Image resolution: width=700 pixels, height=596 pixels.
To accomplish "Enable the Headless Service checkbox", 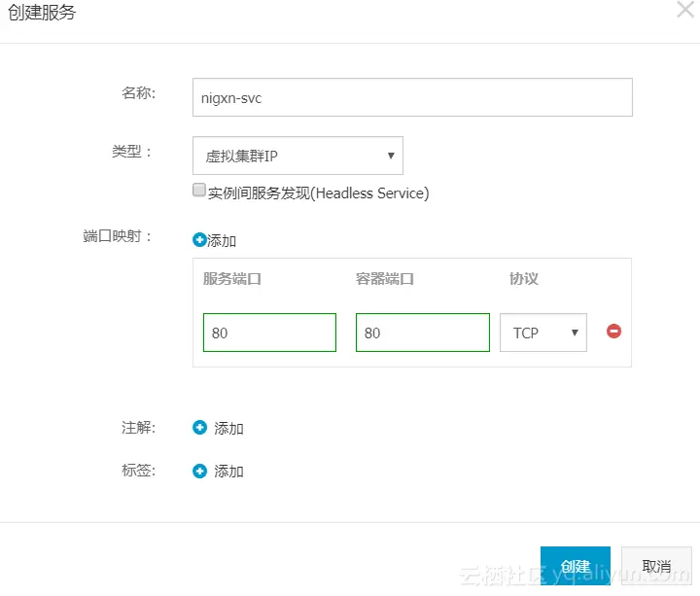I will pyautogui.click(x=198, y=190).
